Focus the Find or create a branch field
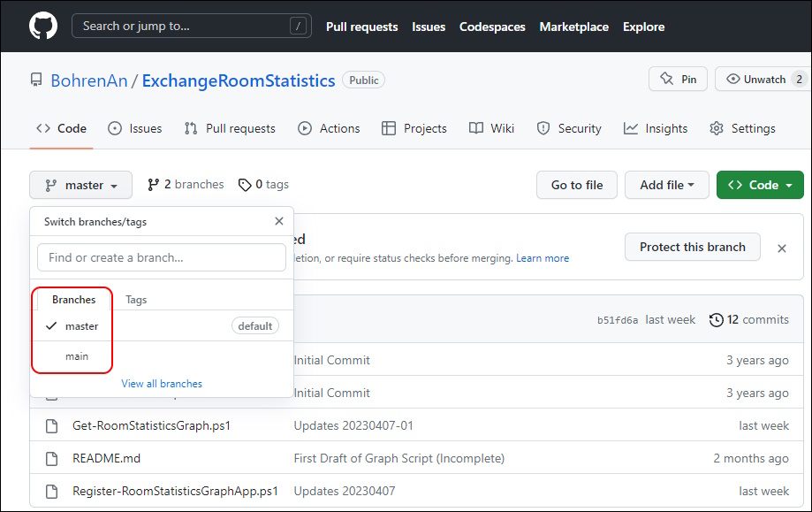Viewport: 812px width, 512px height. tap(162, 257)
